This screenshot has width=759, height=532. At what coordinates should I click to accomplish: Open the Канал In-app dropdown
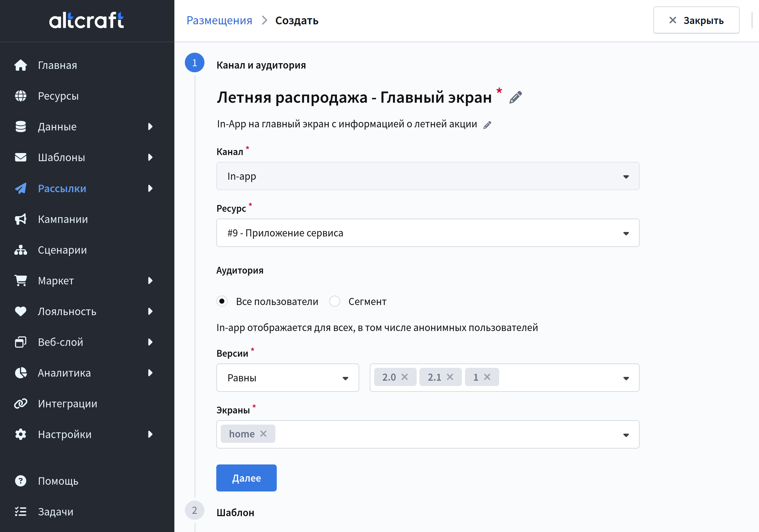point(428,176)
